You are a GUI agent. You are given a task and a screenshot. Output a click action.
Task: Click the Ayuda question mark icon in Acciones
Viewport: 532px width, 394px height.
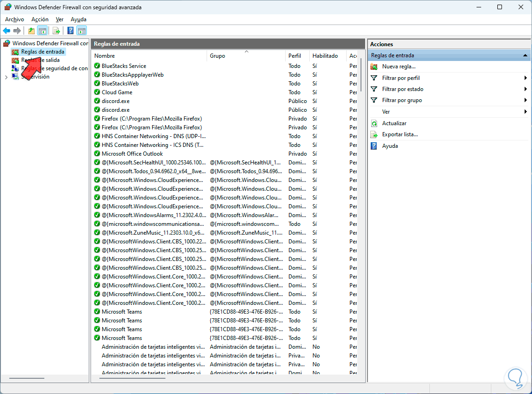tap(374, 146)
